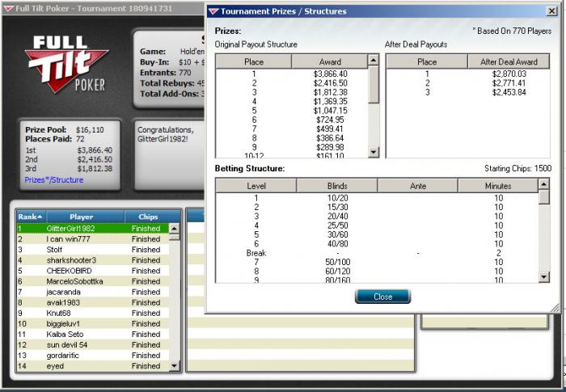This screenshot has width=566, height=392.
Task: Click the $2,416.50 award in payout table
Action: click(330, 83)
